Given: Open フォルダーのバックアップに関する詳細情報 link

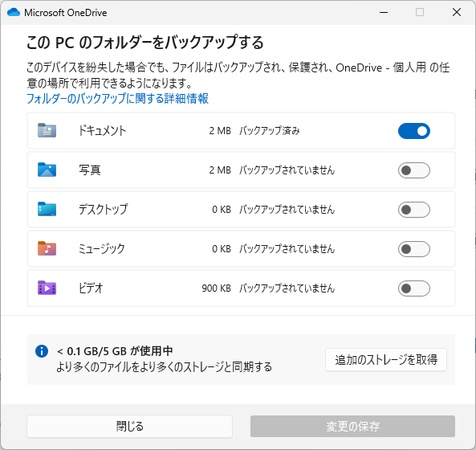Looking at the screenshot, I should click(x=117, y=98).
